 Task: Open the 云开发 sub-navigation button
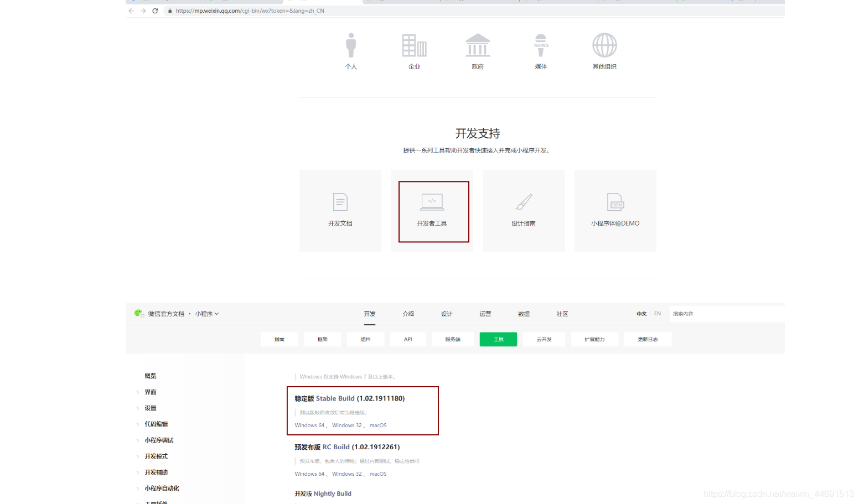tap(544, 339)
